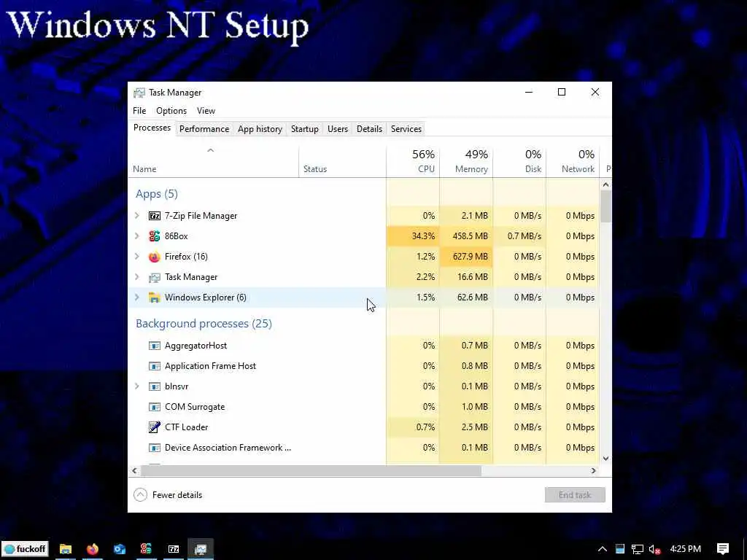Image resolution: width=747 pixels, height=560 pixels.
Task: Select Background processes (25) header
Action: 204,324
